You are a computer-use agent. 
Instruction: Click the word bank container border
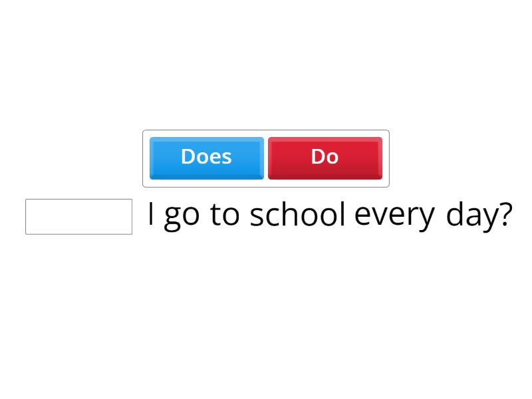point(266,131)
